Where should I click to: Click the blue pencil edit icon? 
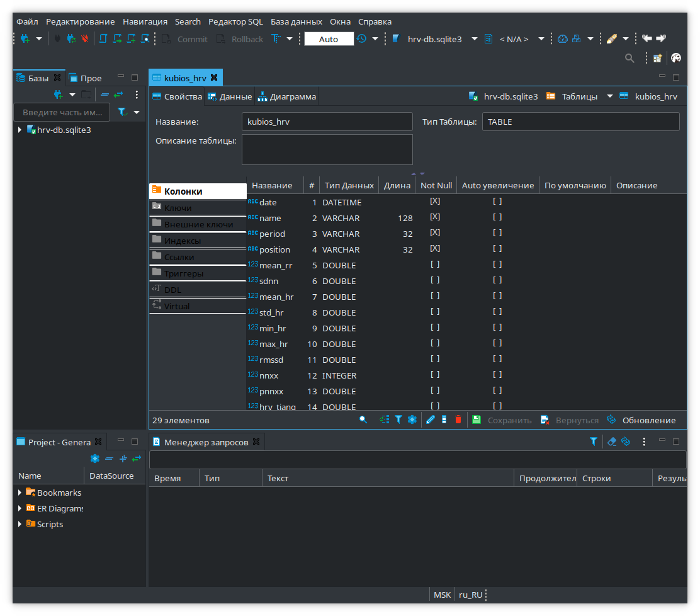click(x=431, y=420)
